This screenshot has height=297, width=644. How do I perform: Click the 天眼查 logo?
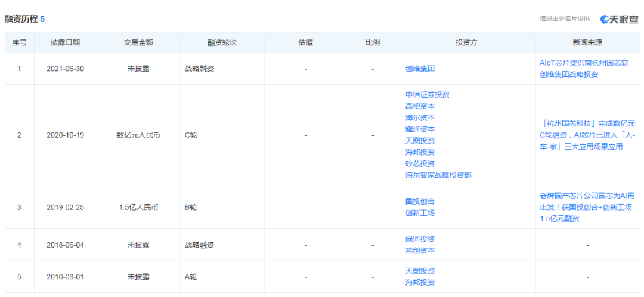[x=620, y=19]
